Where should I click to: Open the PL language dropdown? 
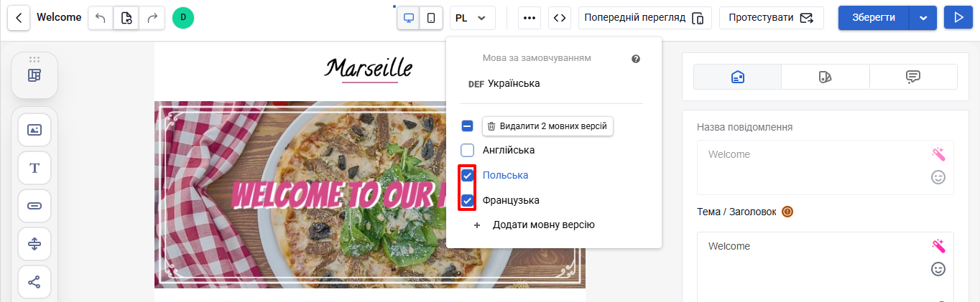[472, 18]
